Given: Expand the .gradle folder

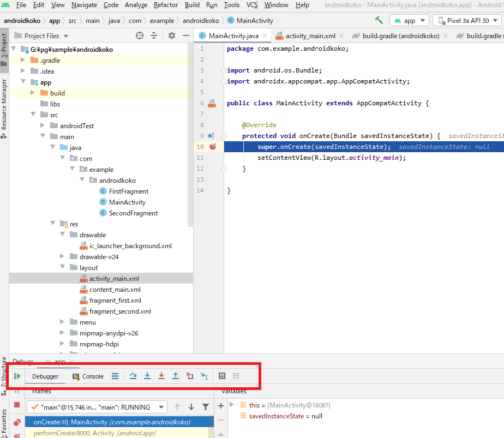Looking at the screenshot, I should 23,60.
